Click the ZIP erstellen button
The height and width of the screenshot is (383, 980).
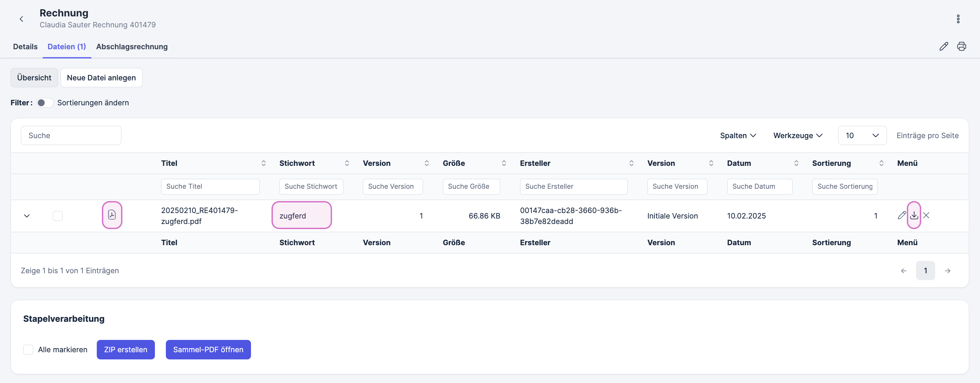click(x=125, y=349)
